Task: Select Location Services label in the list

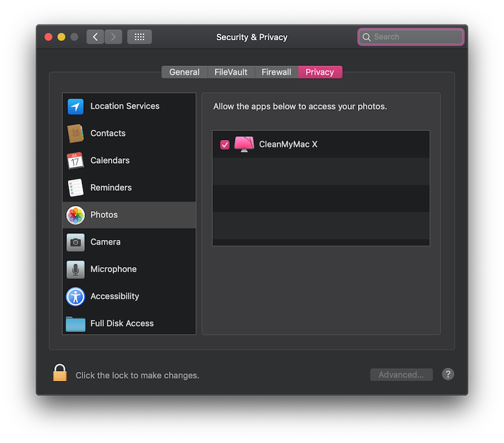Action: pos(125,106)
